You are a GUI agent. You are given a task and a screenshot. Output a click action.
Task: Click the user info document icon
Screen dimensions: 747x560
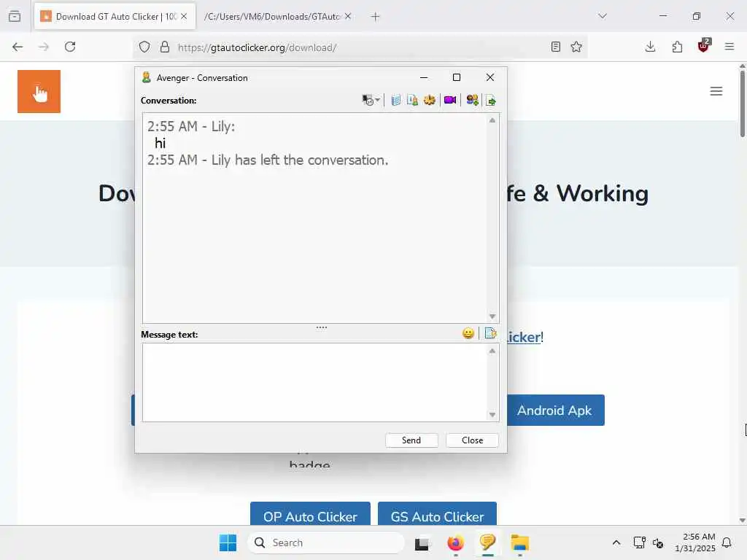(413, 100)
